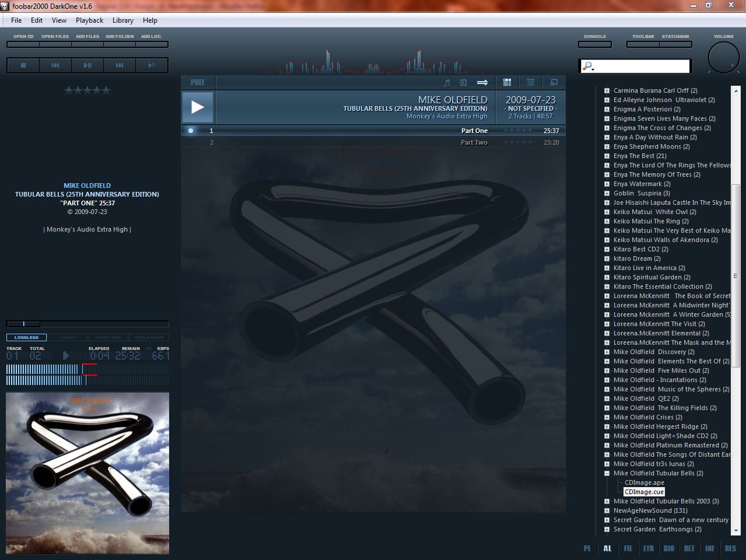Skip to the next track
746x560 pixels.
click(x=120, y=65)
